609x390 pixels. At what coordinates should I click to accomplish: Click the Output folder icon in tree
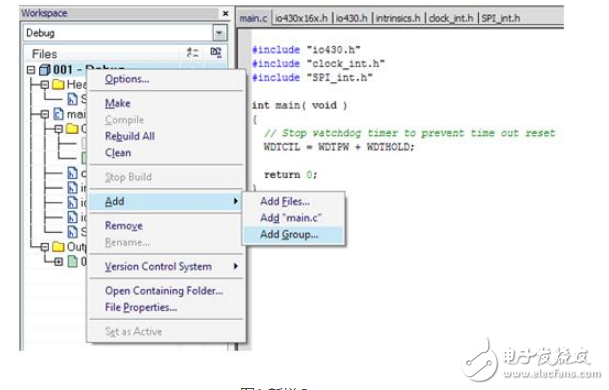58,247
